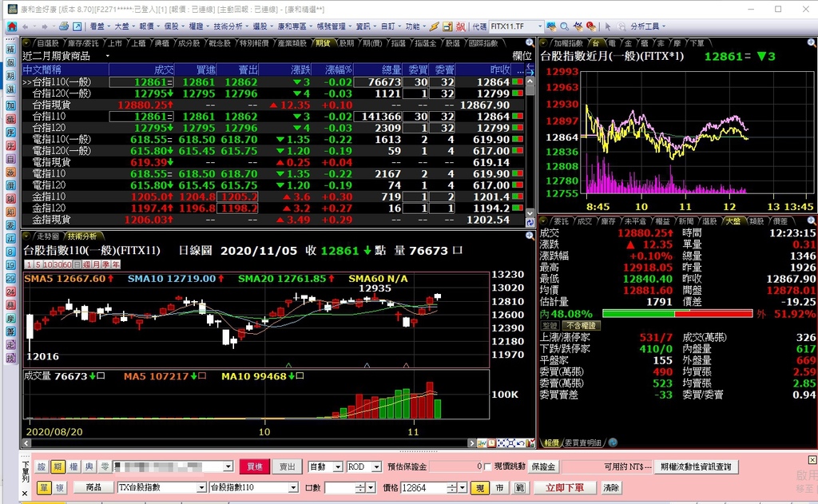The height and width of the screenshot is (504, 818).
Task: Select the 證 securities account type toggle
Action: tap(42, 466)
